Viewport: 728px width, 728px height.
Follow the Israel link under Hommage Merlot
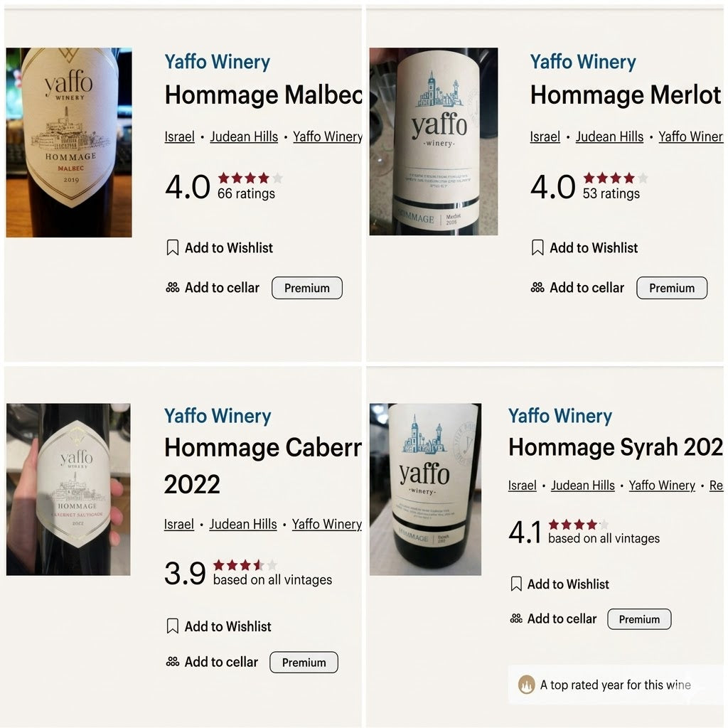[545, 136]
